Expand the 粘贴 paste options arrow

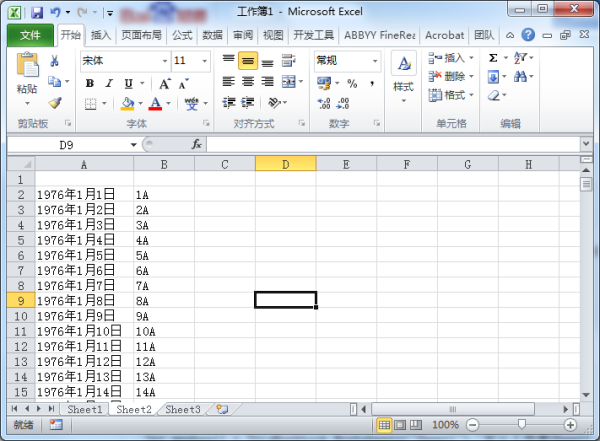pyautogui.click(x=27, y=103)
